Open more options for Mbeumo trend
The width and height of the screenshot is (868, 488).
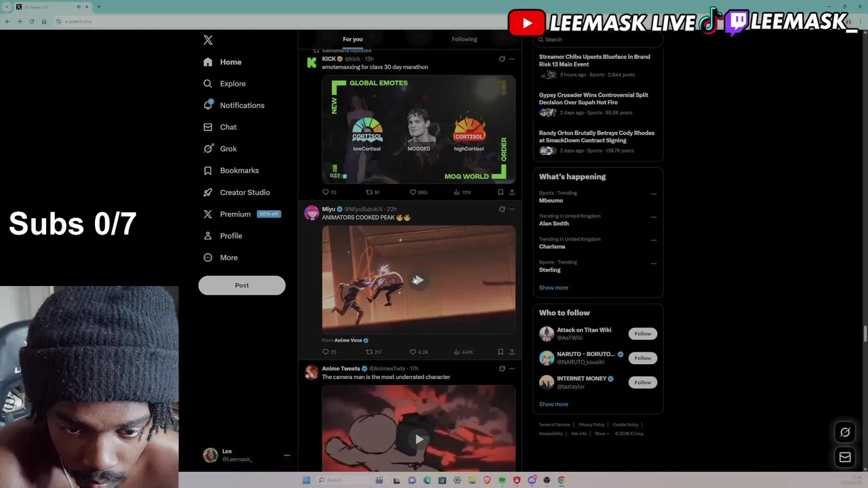pos(654,194)
